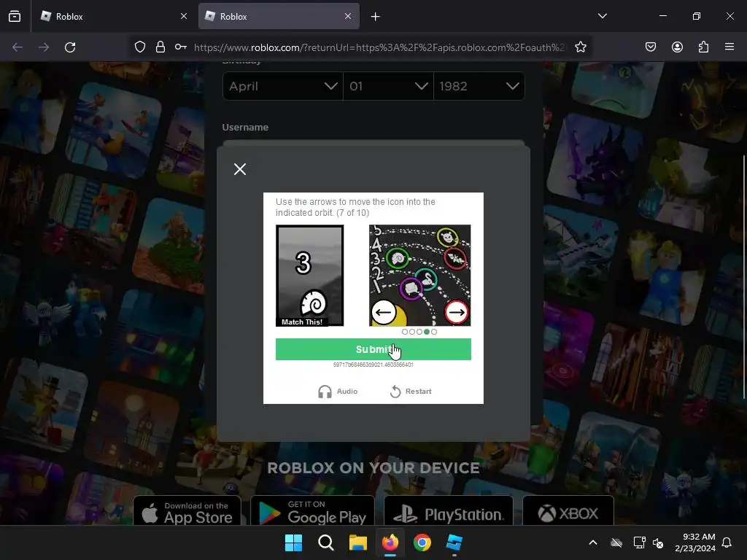Open tracking protection shield info
This screenshot has height=560, width=747.
(x=140, y=47)
